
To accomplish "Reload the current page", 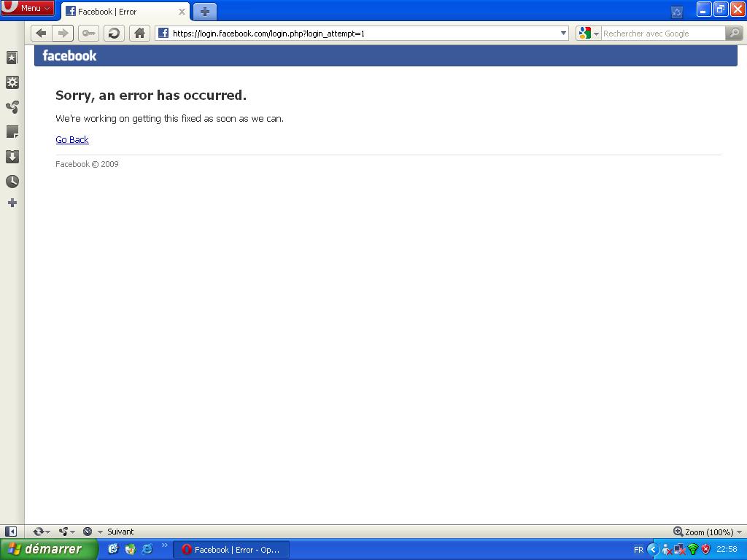I will click(x=114, y=34).
